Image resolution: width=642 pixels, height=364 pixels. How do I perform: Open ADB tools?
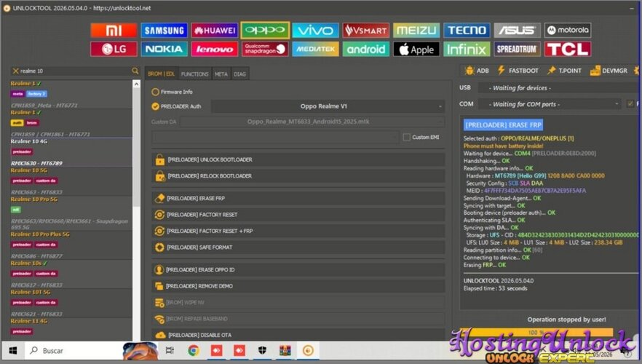477,71
